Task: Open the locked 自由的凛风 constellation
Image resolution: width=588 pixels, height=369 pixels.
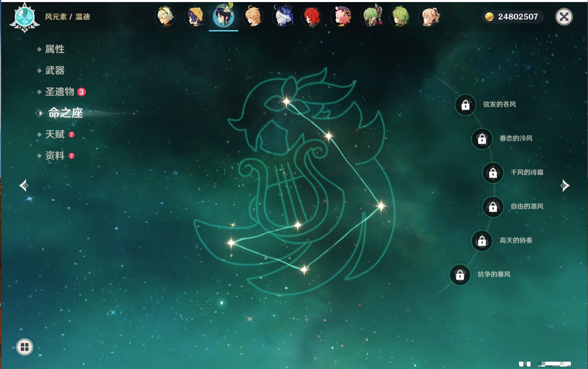Action: [x=493, y=207]
